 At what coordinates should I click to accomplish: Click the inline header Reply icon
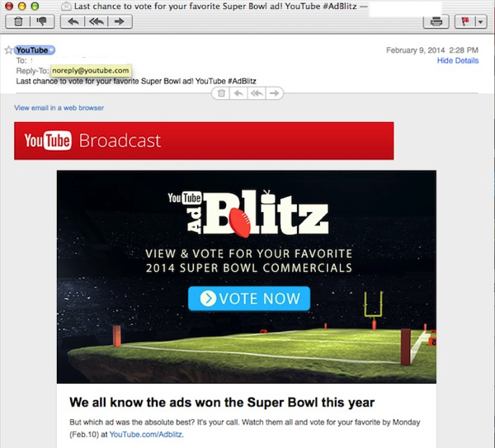(x=238, y=93)
